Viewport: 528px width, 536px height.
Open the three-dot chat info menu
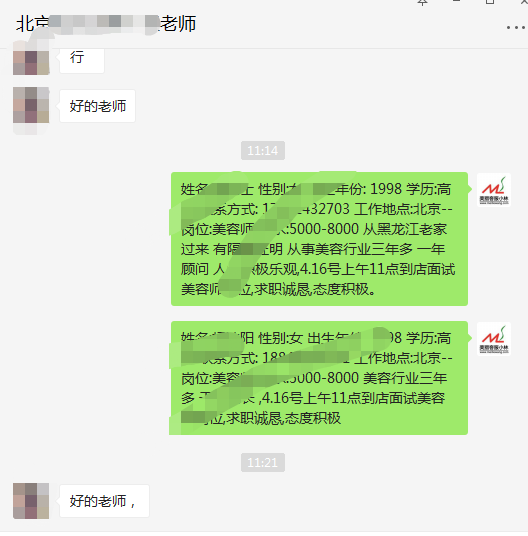515,27
